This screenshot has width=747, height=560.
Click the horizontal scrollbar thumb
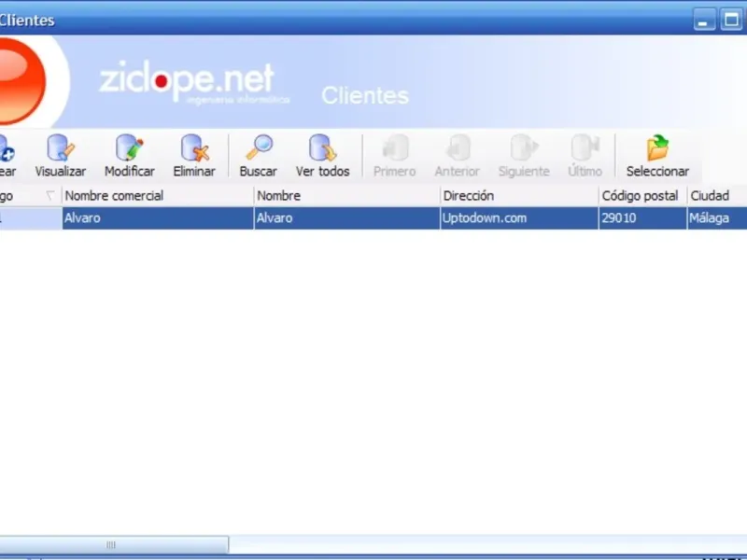114,545
